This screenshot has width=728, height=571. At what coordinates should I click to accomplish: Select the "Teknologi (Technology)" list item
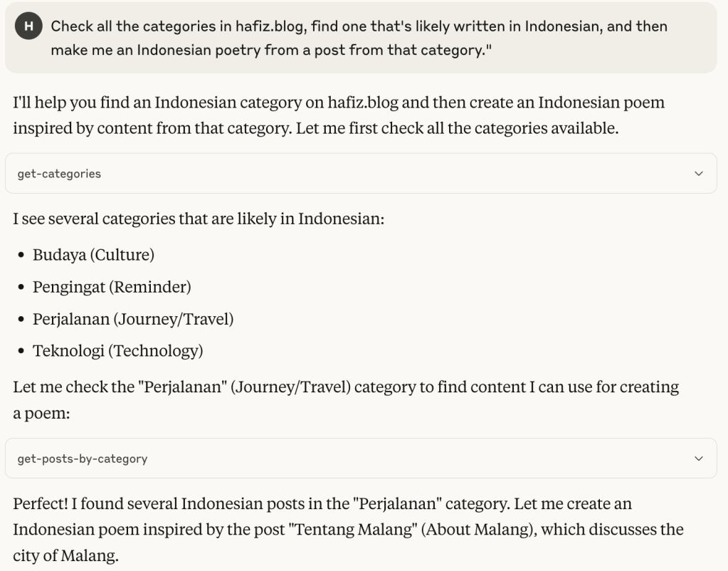click(x=117, y=351)
